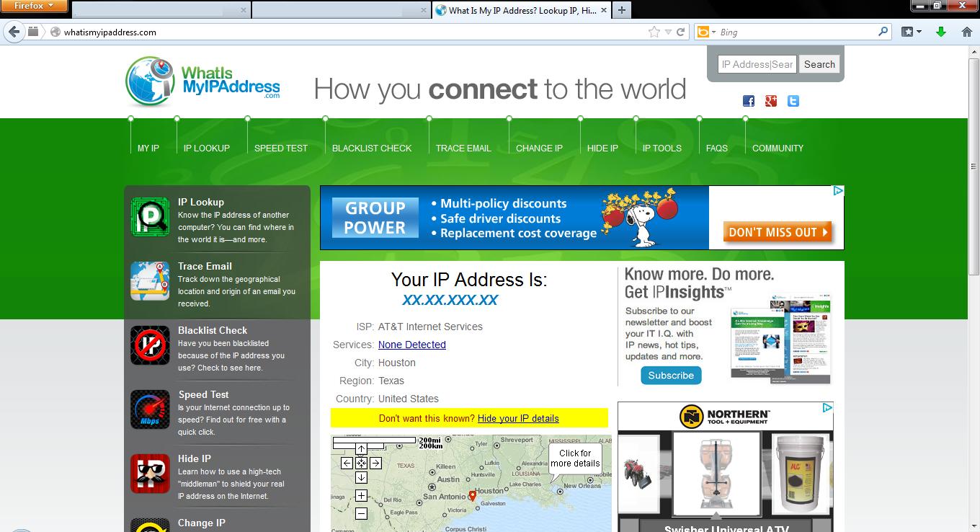The width and height of the screenshot is (980, 532).
Task: Open downloads with the green arrow
Action: pyautogui.click(x=940, y=32)
